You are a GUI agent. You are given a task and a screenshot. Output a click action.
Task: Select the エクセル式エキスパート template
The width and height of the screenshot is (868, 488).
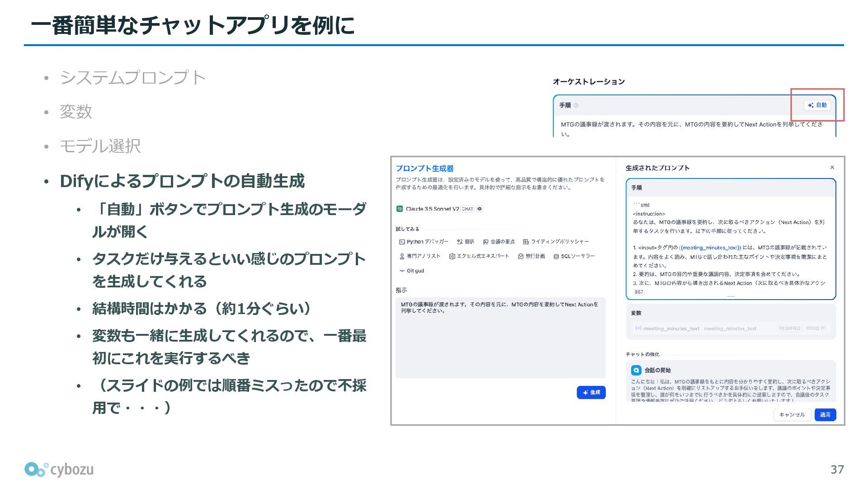coord(479,256)
